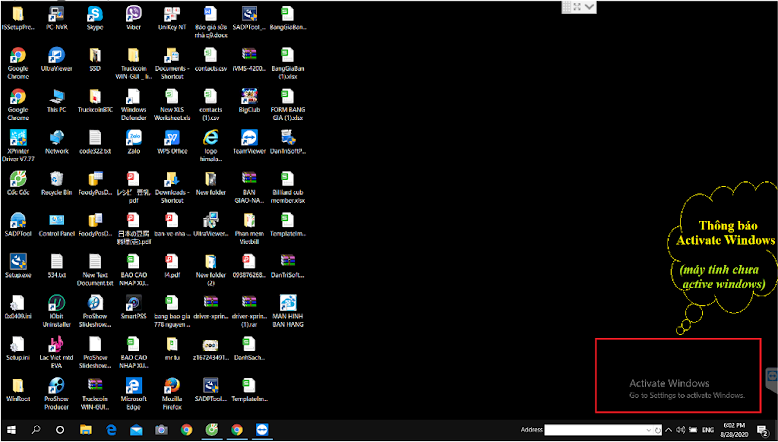Show hidden system tray icons
The height and width of the screenshot is (442, 778).
pyautogui.click(x=668, y=430)
